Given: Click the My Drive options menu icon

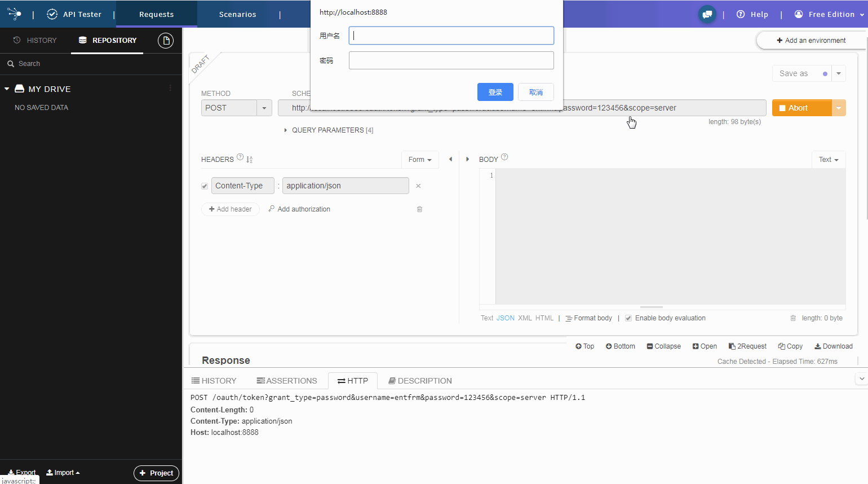Looking at the screenshot, I should [170, 89].
